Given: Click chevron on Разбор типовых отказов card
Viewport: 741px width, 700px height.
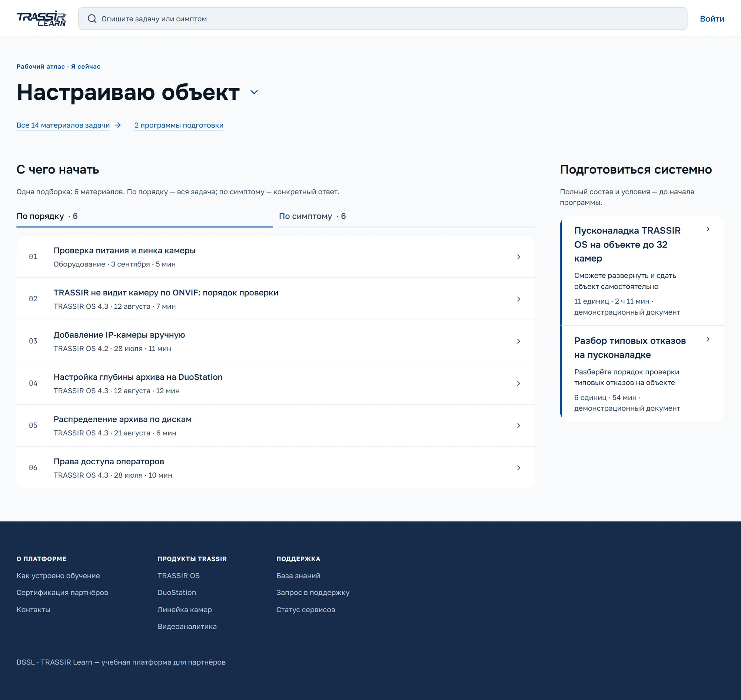Looking at the screenshot, I should (x=708, y=339).
